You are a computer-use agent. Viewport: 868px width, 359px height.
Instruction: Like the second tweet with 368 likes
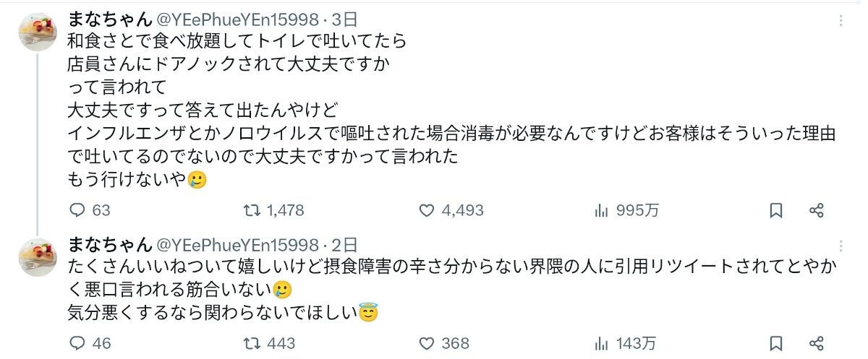(x=427, y=343)
